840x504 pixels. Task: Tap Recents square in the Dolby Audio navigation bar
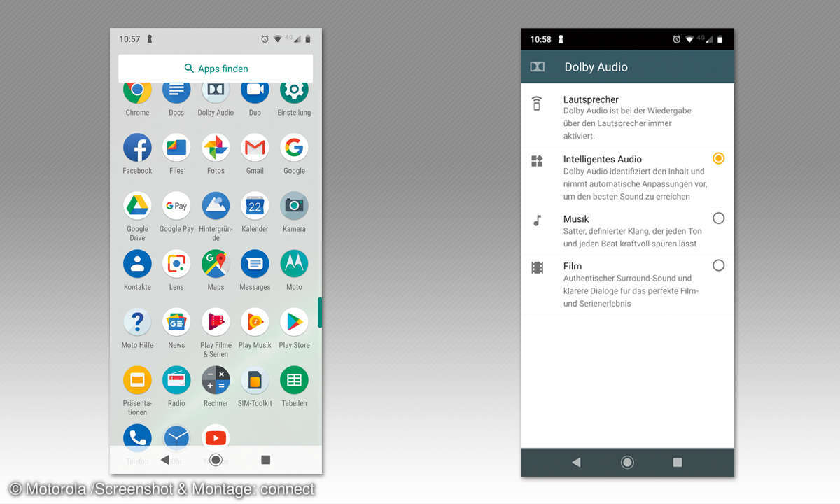(677, 462)
